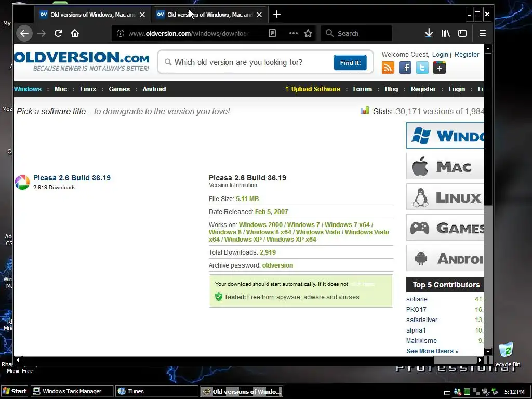
Task: Open the library icon in toolbar
Action: pos(445,33)
